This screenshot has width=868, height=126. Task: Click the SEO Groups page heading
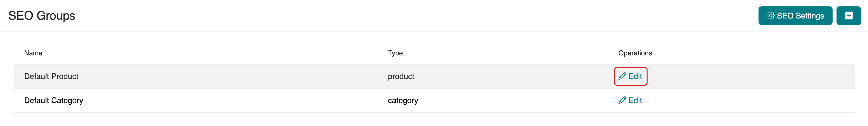(42, 16)
